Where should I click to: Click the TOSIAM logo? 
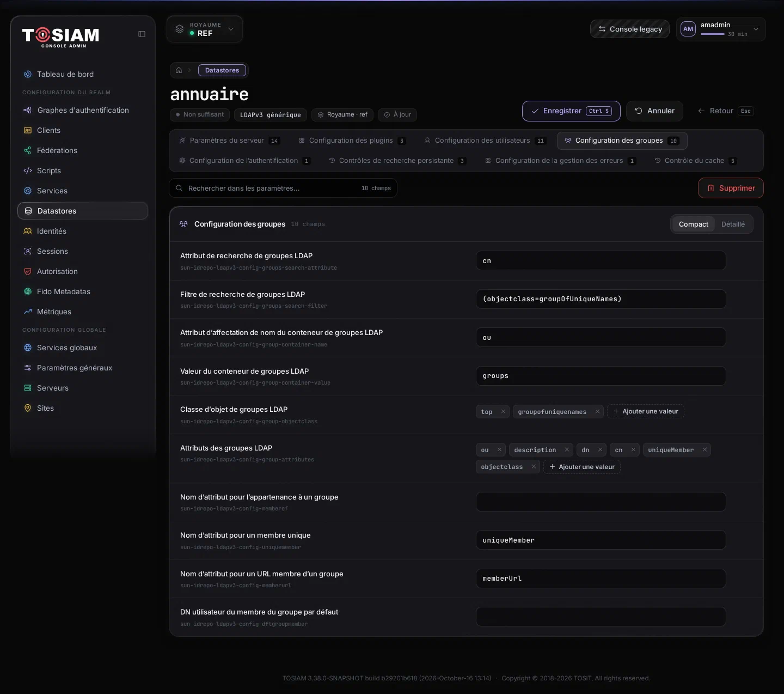[60, 37]
